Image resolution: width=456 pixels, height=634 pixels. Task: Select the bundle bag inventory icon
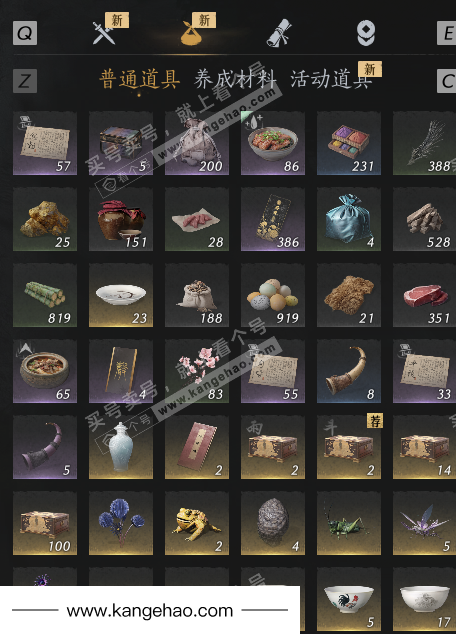192,33
